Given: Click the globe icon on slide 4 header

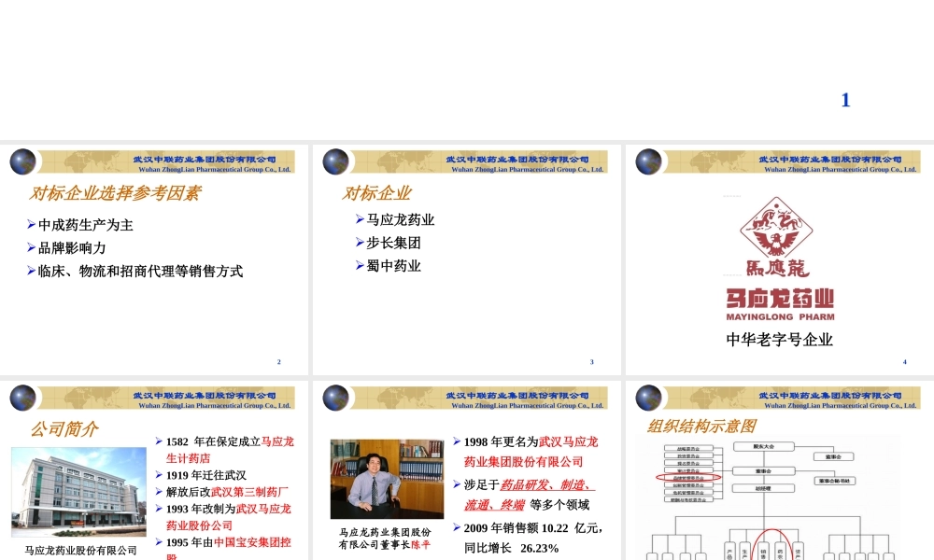Looking at the screenshot, I should tap(644, 161).
